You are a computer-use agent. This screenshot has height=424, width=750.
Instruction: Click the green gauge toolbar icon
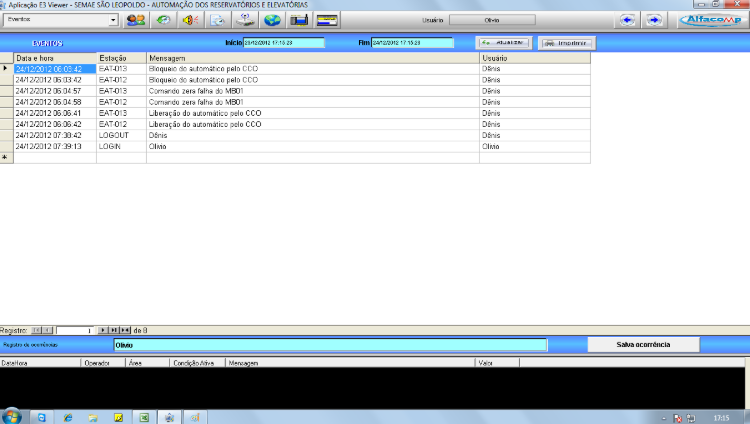pos(163,20)
